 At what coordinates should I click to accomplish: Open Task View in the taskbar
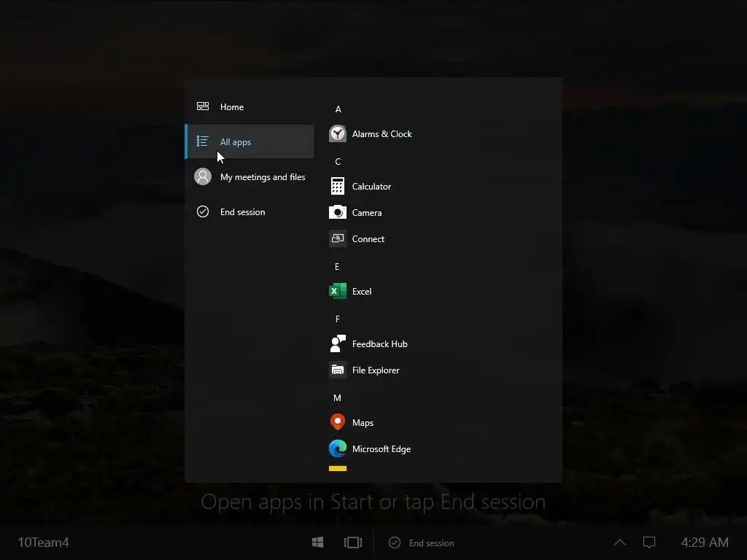(x=353, y=542)
